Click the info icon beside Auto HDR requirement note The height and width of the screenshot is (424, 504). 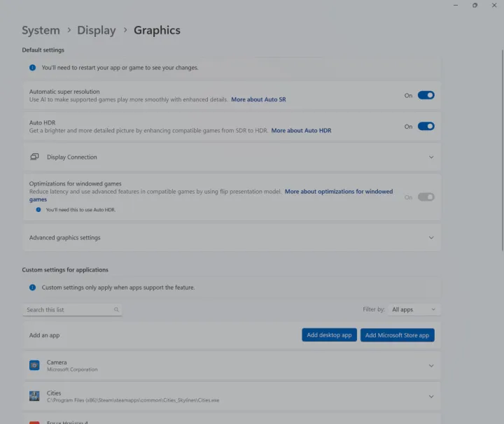pos(38,209)
